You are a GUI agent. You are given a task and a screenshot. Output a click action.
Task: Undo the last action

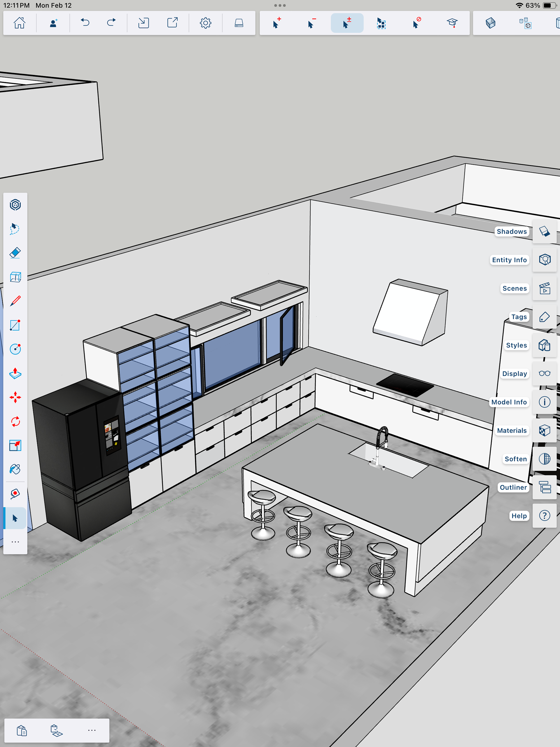(x=85, y=23)
